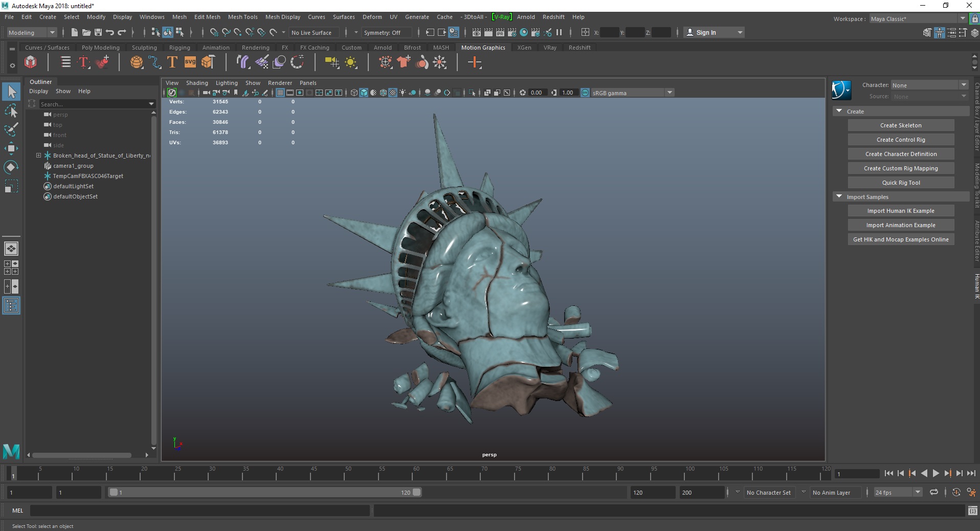Collapse the Import Samples section

839,196
